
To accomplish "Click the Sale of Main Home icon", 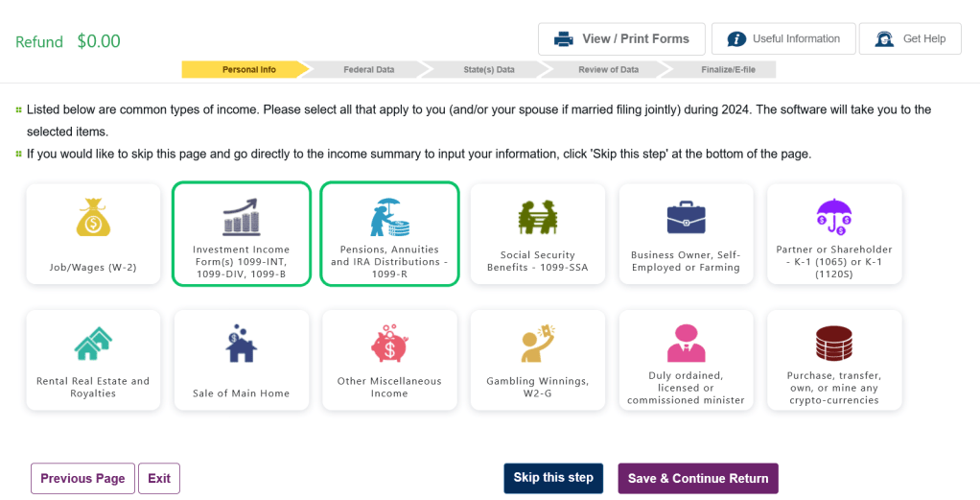I will click(241, 344).
